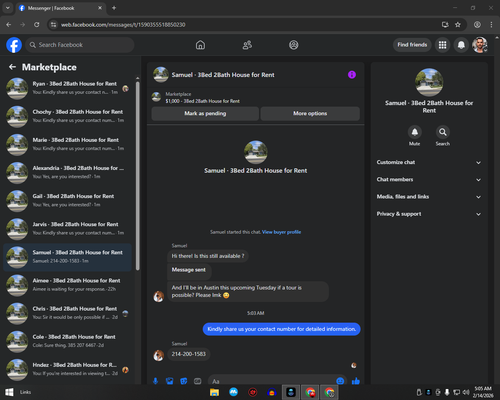
Task: Send a thumbs-up like
Action: tap(356, 381)
